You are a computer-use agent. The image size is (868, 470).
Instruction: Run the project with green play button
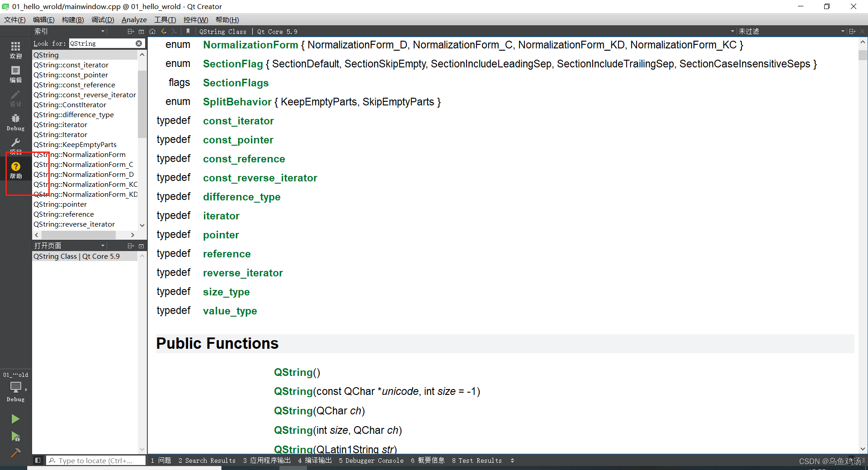click(x=15, y=419)
